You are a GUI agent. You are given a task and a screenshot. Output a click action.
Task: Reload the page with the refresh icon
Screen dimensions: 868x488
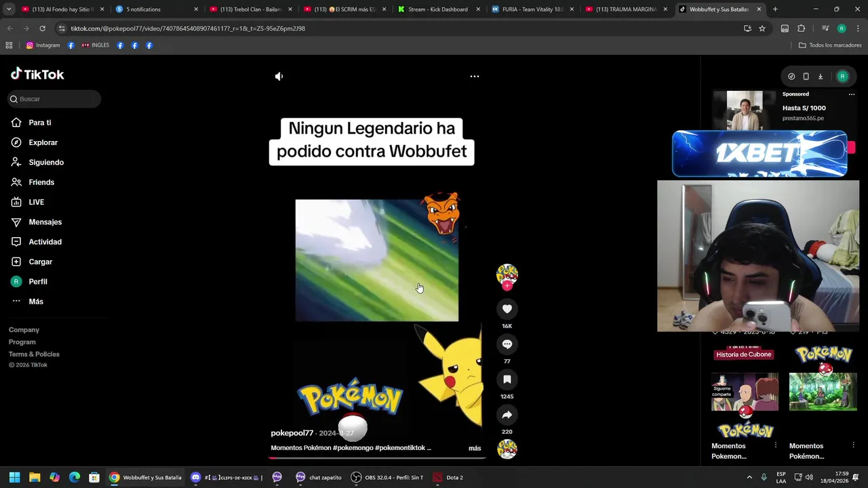(x=42, y=28)
